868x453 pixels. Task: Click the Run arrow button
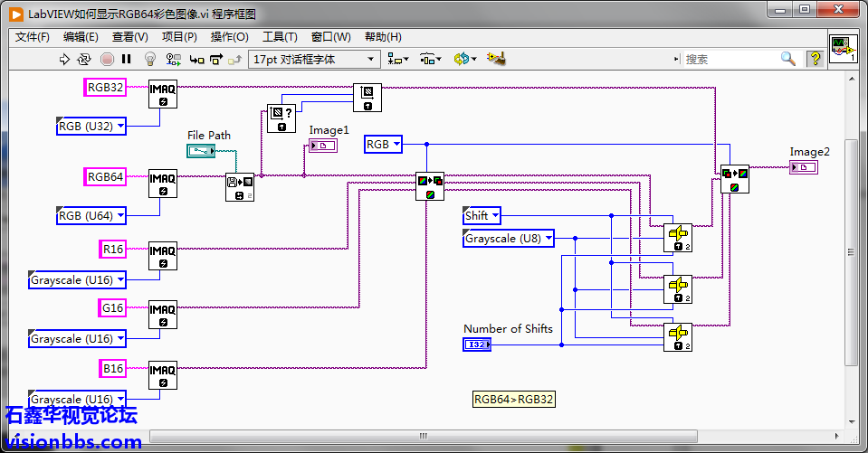click(x=64, y=59)
